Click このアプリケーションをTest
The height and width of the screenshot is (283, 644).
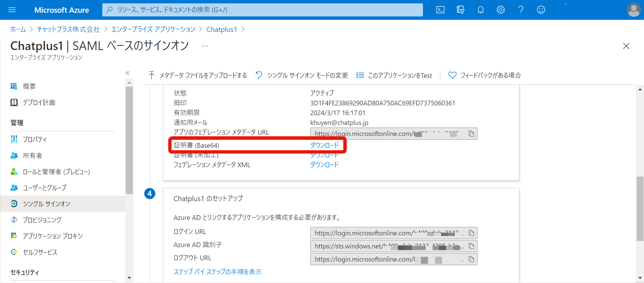point(394,75)
